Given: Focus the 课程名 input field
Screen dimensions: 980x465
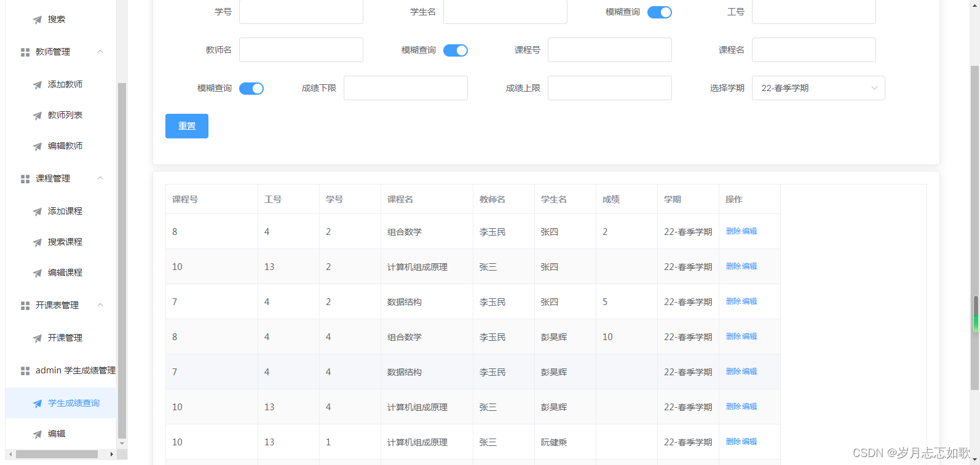Looking at the screenshot, I should click(814, 50).
